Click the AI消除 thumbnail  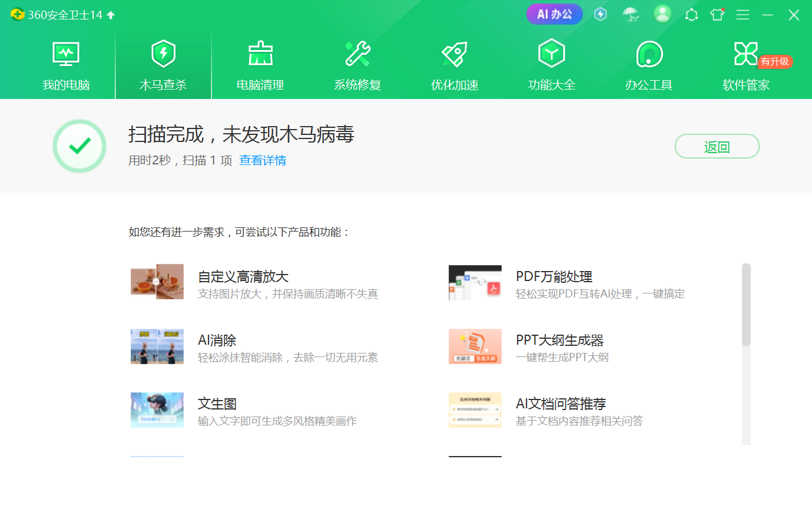(x=157, y=346)
